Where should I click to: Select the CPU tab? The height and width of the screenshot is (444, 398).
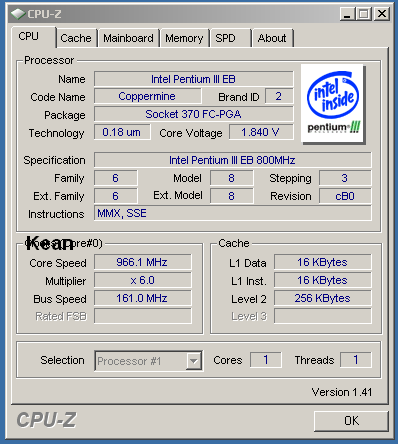pyautogui.click(x=33, y=37)
